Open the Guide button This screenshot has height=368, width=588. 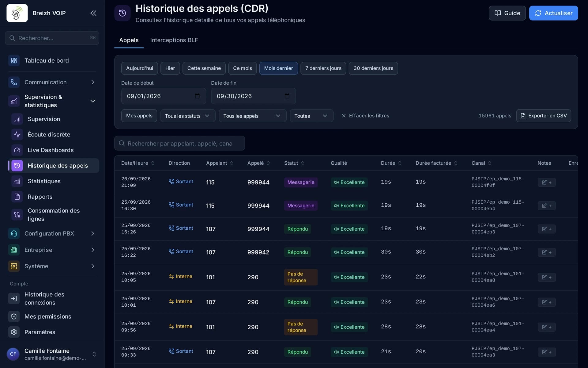tap(507, 13)
